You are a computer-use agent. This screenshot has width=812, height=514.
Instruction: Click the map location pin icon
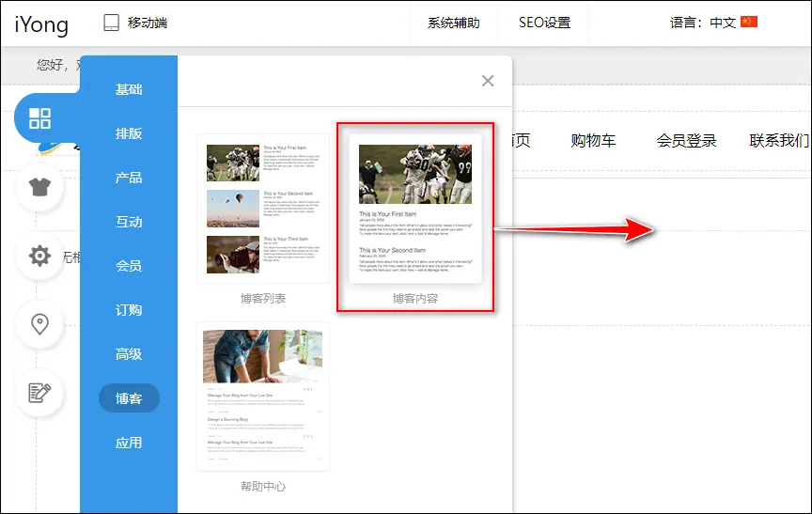[39, 324]
